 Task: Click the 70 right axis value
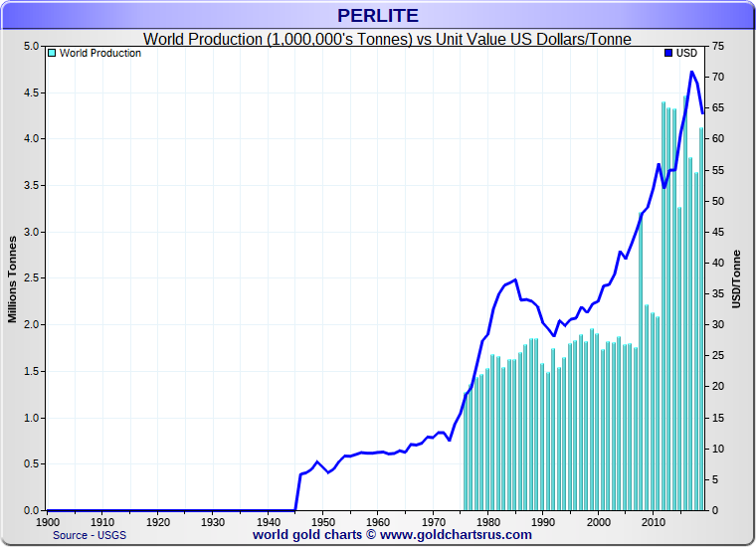click(x=718, y=78)
